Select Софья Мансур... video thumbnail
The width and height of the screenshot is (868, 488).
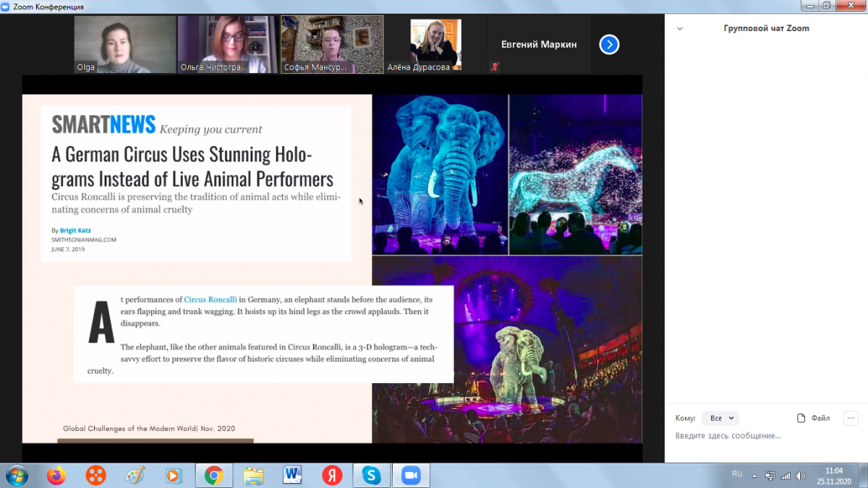pos(332,45)
